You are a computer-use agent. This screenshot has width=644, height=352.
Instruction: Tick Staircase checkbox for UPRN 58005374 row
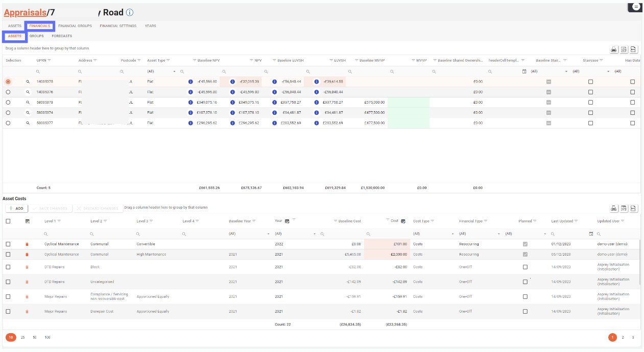click(x=590, y=113)
